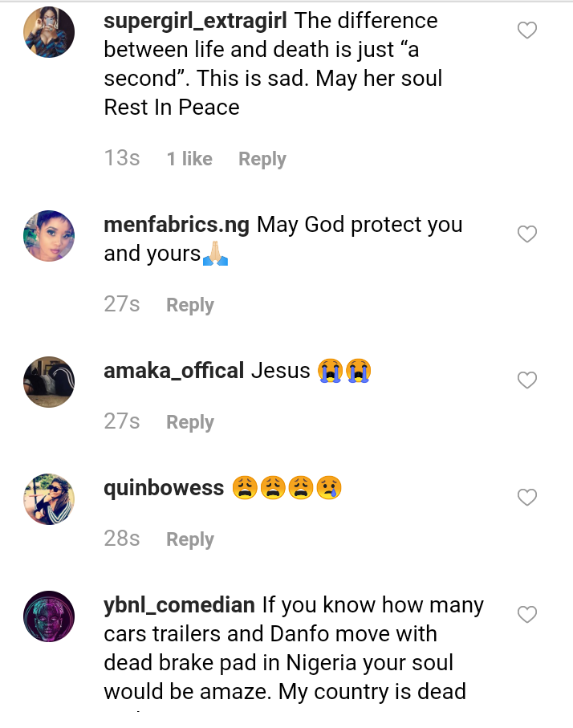The width and height of the screenshot is (573, 728).
Task: Tap the quinbowess username
Action: 164,488
